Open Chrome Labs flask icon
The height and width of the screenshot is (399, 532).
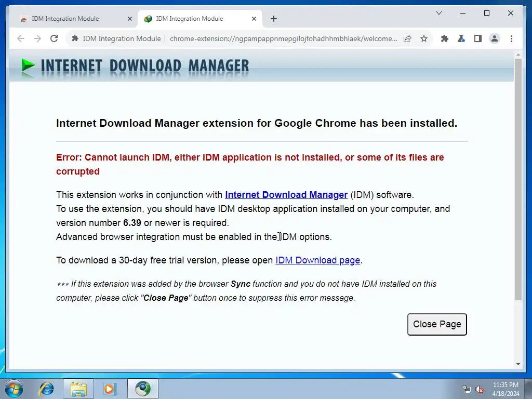461,38
